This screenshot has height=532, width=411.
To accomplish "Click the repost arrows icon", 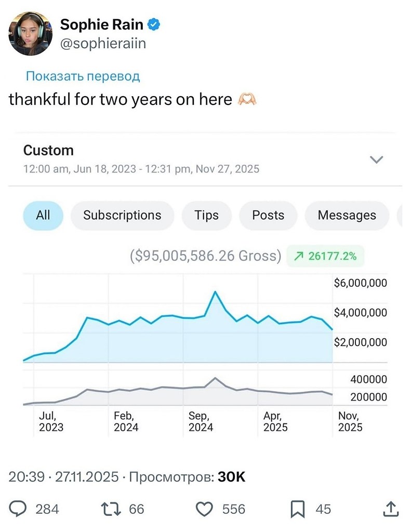I will (113, 509).
